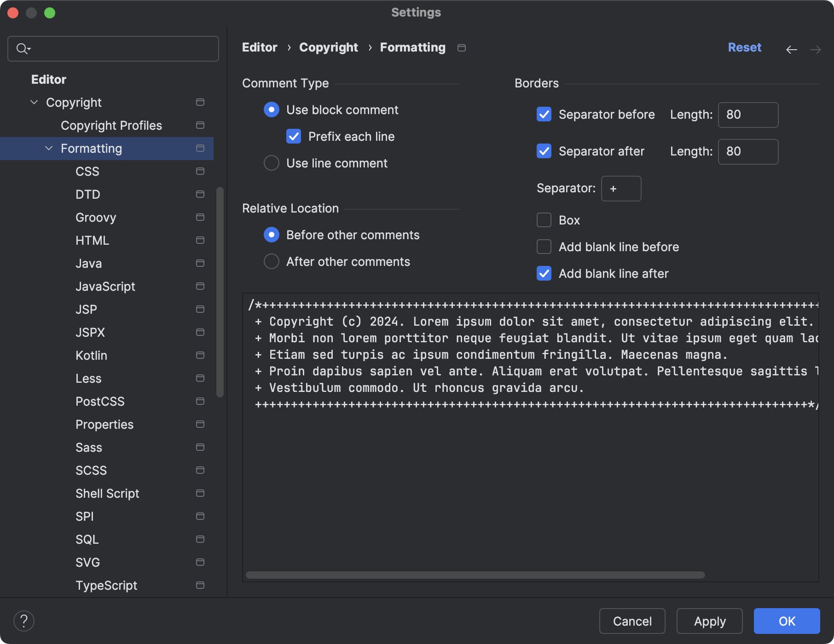Collapse the Formatting tree node
Viewport: 834px width, 644px height.
click(x=48, y=148)
